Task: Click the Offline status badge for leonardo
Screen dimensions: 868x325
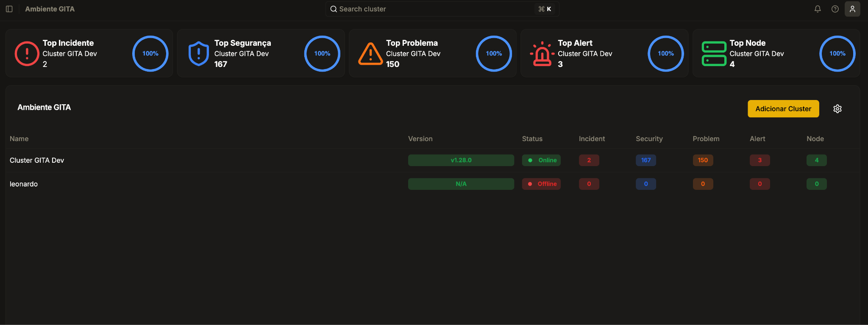Action: click(x=541, y=184)
